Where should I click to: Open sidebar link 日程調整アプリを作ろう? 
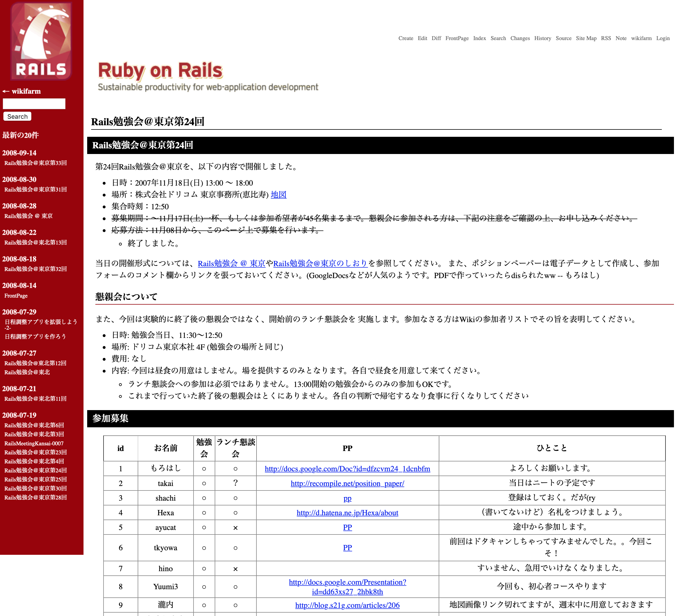(x=35, y=336)
